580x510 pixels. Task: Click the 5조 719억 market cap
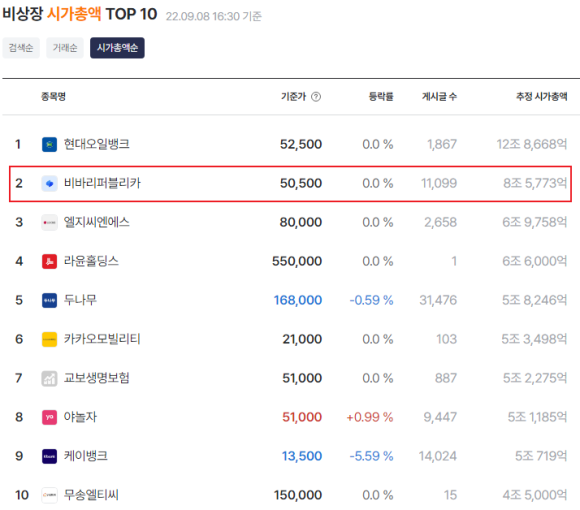[541, 456]
